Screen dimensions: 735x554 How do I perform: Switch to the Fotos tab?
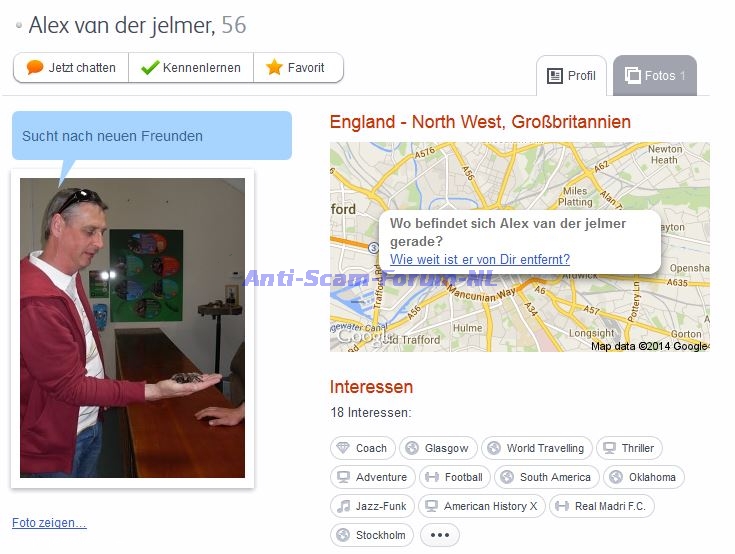[655, 76]
